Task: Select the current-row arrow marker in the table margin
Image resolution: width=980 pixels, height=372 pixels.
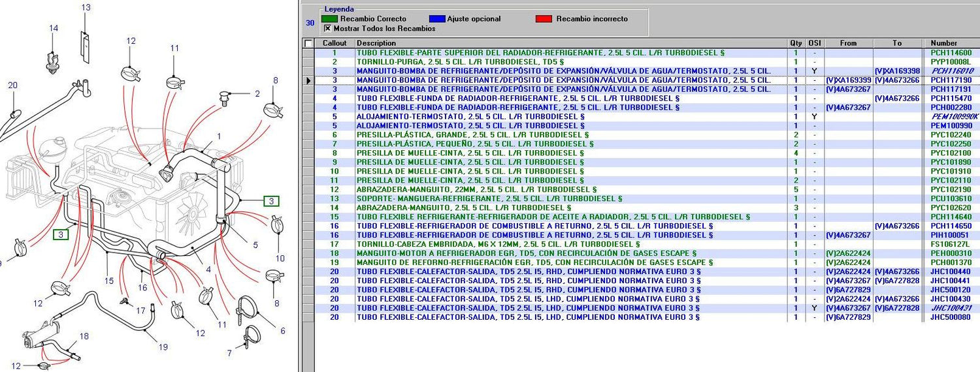Action: 308,80
